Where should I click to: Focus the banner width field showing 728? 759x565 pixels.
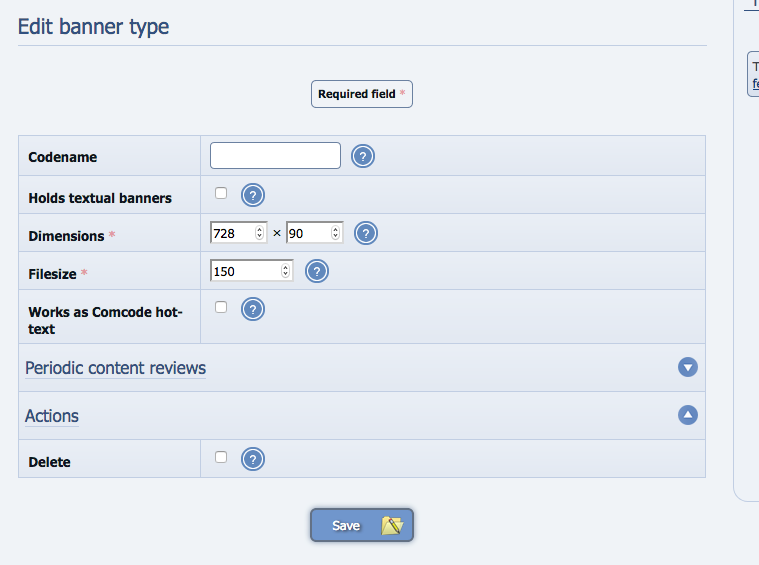pyautogui.click(x=232, y=233)
